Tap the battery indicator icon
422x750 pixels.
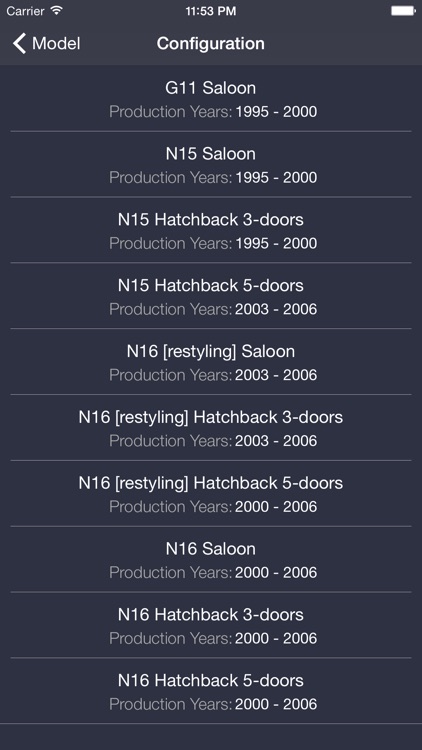403,11
